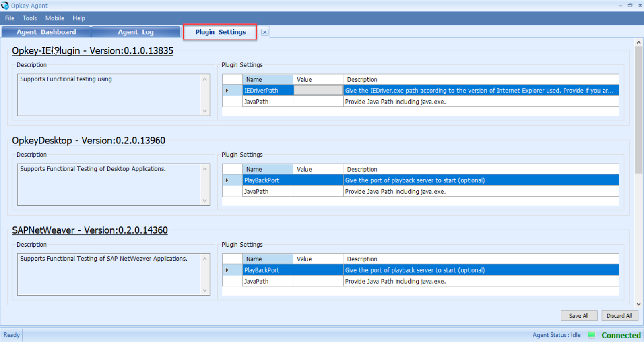Click Value column header in OpkeyDesktop table
This screenshot has width=644, height=342.
coord(318,170)
